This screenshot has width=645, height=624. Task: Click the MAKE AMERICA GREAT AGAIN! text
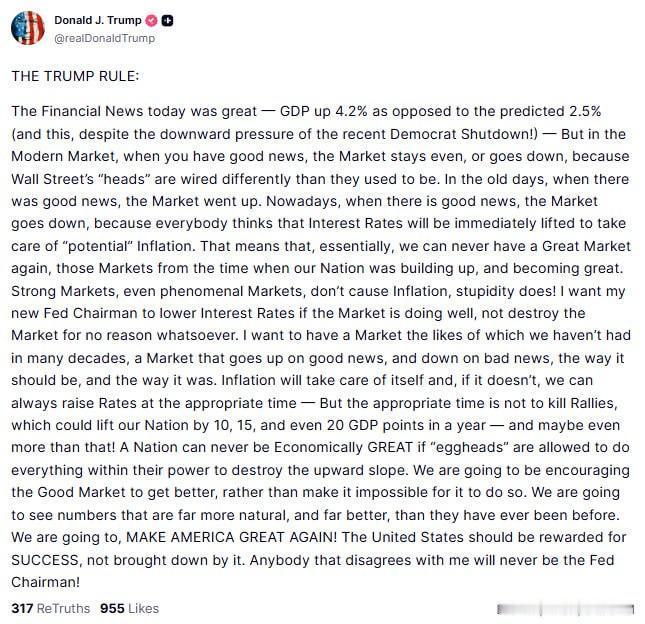coord(232,537)
